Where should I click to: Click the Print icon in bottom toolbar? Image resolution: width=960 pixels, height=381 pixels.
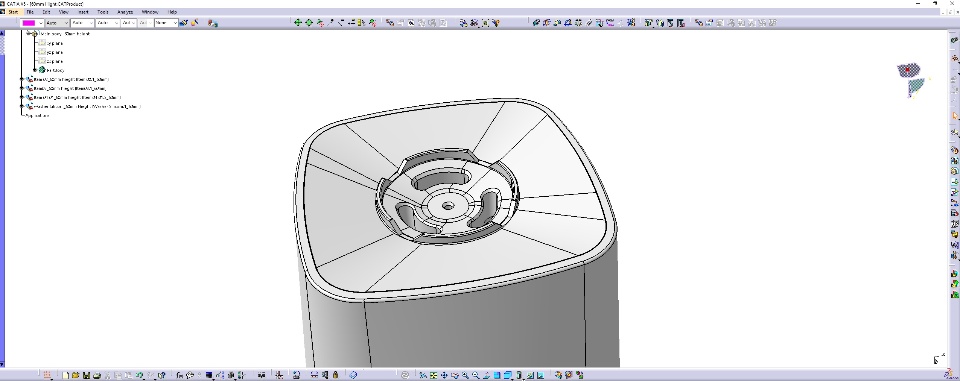tap(97, 375)
